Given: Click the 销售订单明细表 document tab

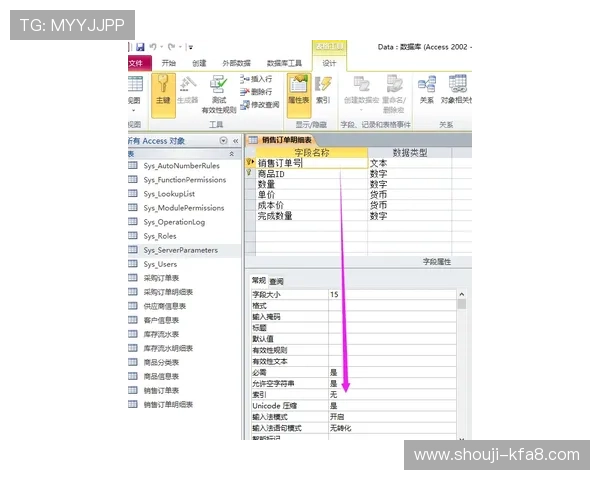Looking at the screenshot, I should [x=281, y=140].
